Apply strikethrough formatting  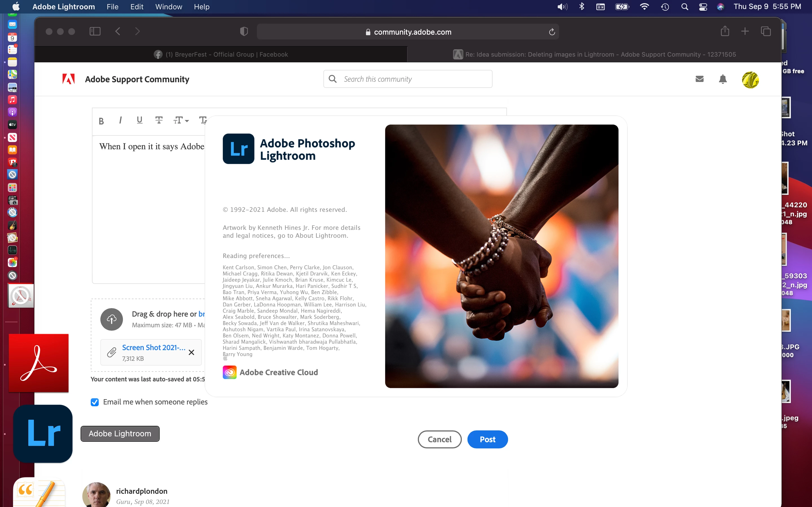coord(159,120)
